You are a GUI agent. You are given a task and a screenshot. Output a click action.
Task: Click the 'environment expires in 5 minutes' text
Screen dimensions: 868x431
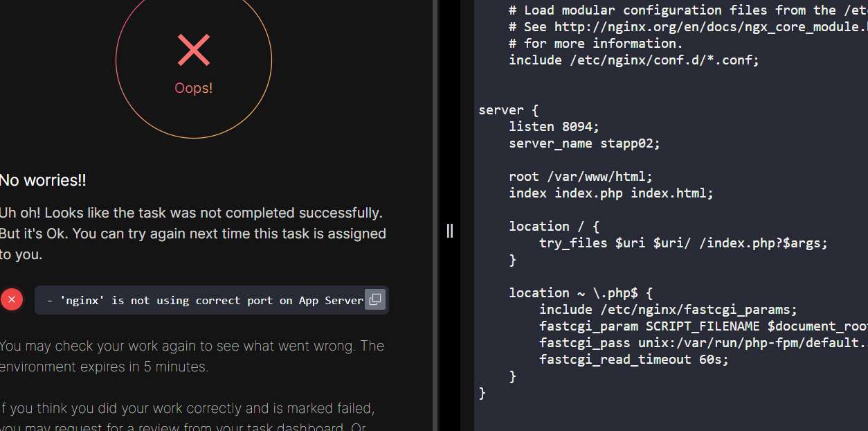104,367
